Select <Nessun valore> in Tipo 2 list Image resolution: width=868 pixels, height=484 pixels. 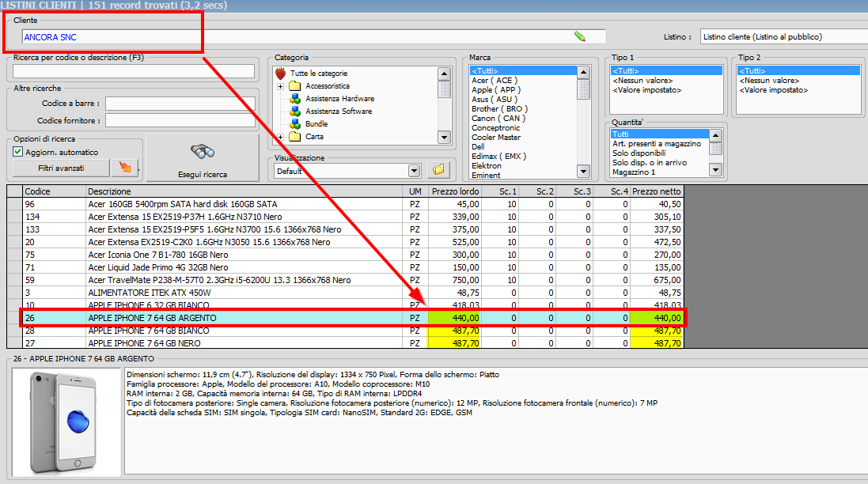[x=769, y=80]
